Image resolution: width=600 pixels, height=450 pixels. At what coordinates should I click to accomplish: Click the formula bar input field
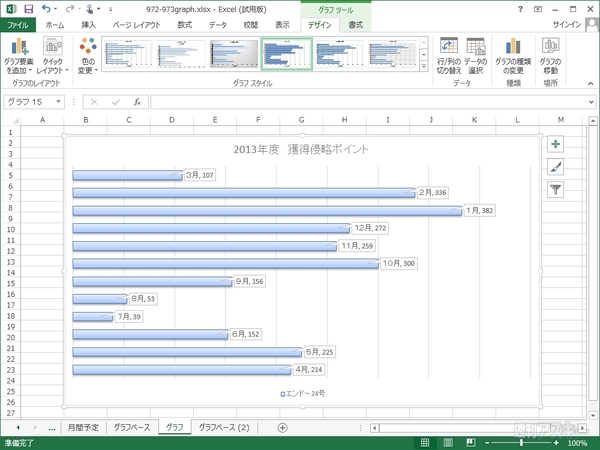click(368, 102)
